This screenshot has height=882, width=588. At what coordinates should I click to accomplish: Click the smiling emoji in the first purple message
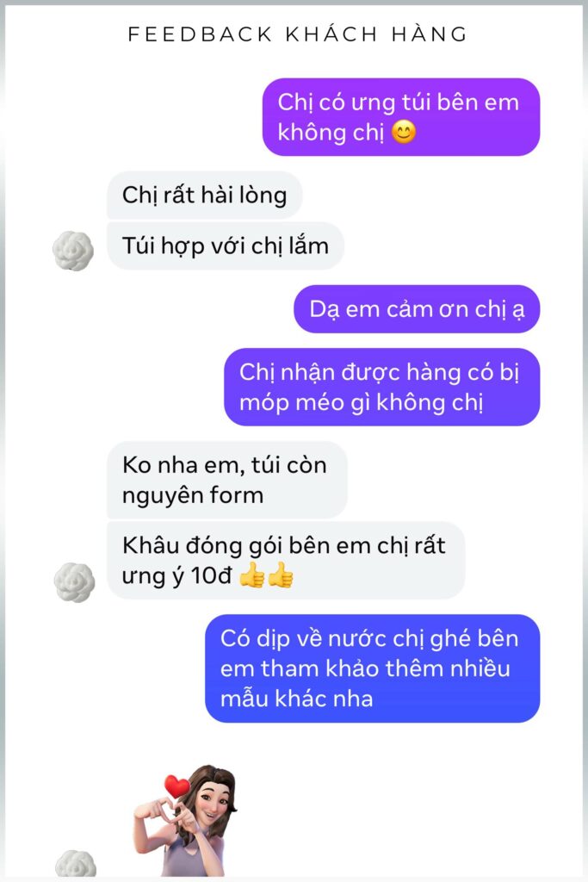pos(404,133)
